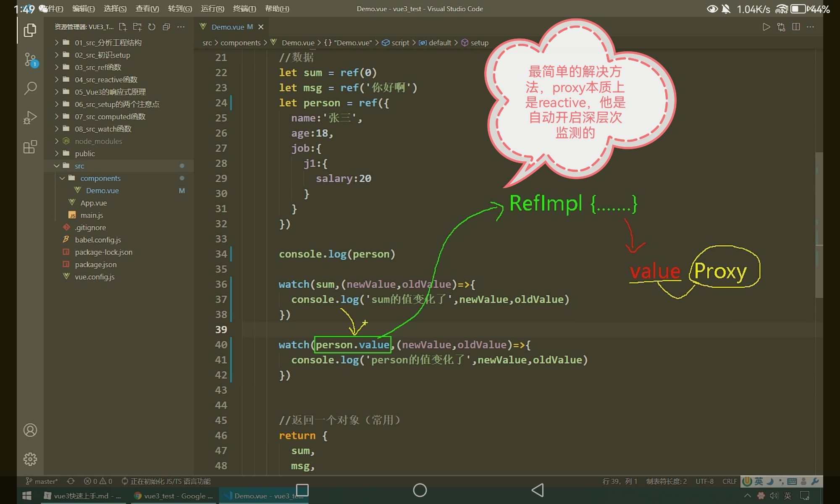Collapse the src folder
Image resolution: width=840 pixels, height=504 pixels.
(x=119, y=166)
